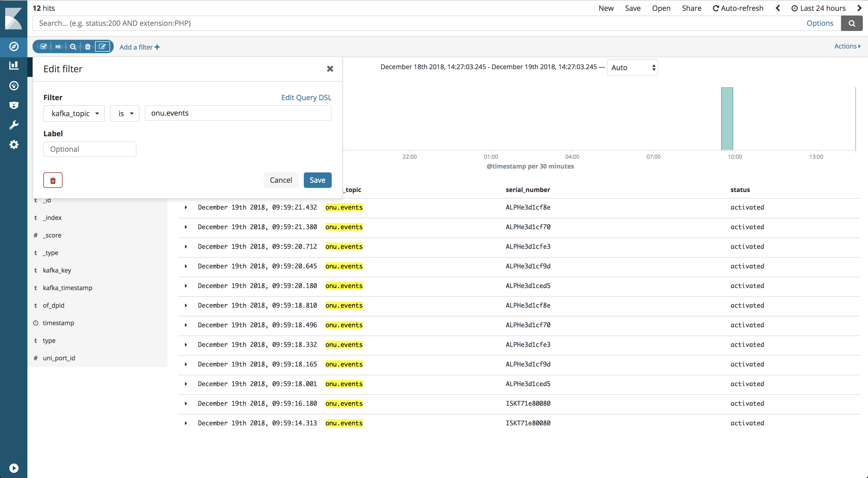Click ISKT71e80080 in the 09:59:16.180 row
Screen dimensions: 868x478
pos(528,403)
